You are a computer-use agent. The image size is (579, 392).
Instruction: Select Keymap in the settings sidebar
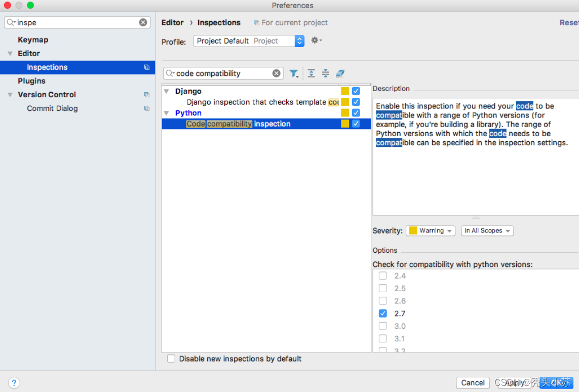click(33, 40)
